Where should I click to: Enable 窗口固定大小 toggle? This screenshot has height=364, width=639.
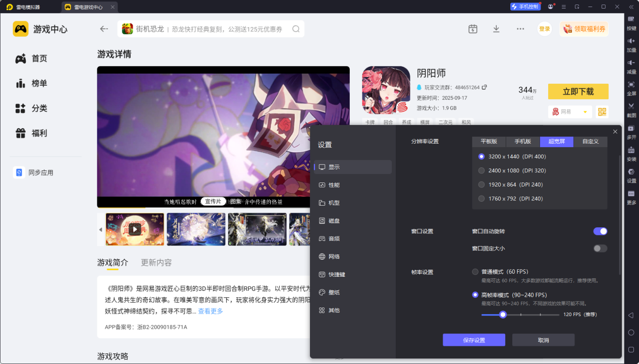600,248
